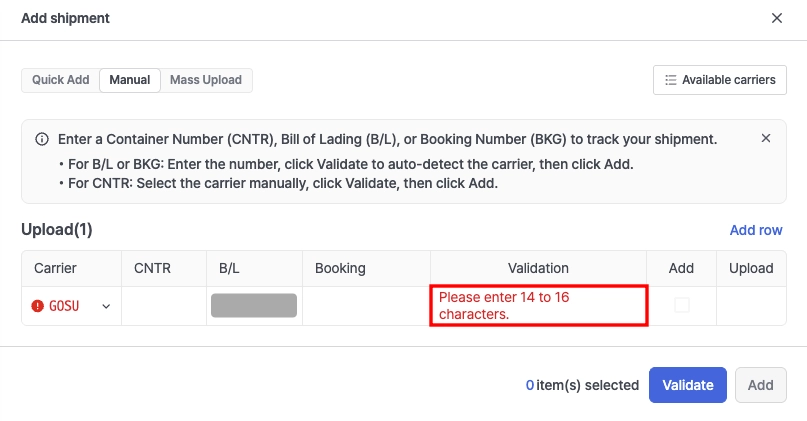The width and height of the screenshot is (807, 421).
Task: Close the Add shipment dialog
Action: [777, 18]
